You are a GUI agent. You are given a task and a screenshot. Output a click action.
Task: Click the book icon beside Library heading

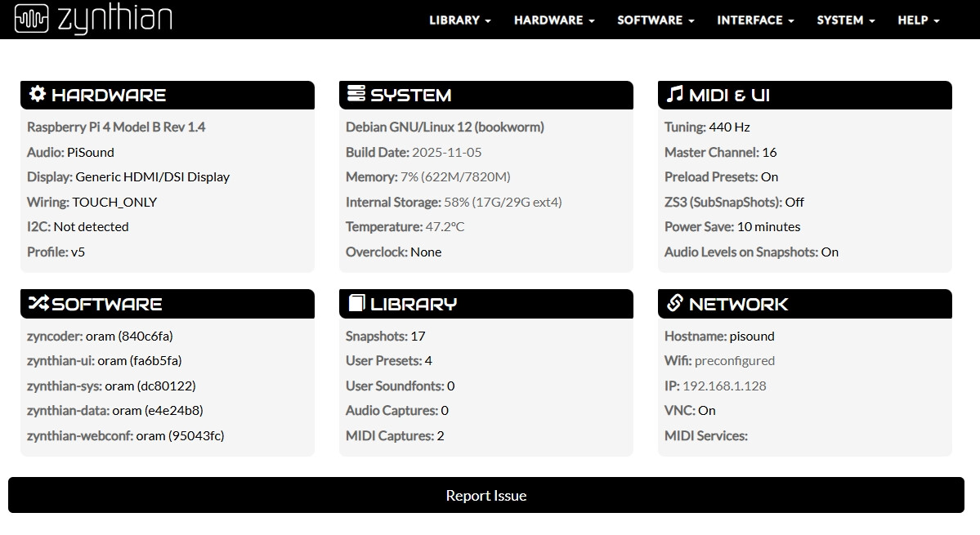(x=356, y=304)
